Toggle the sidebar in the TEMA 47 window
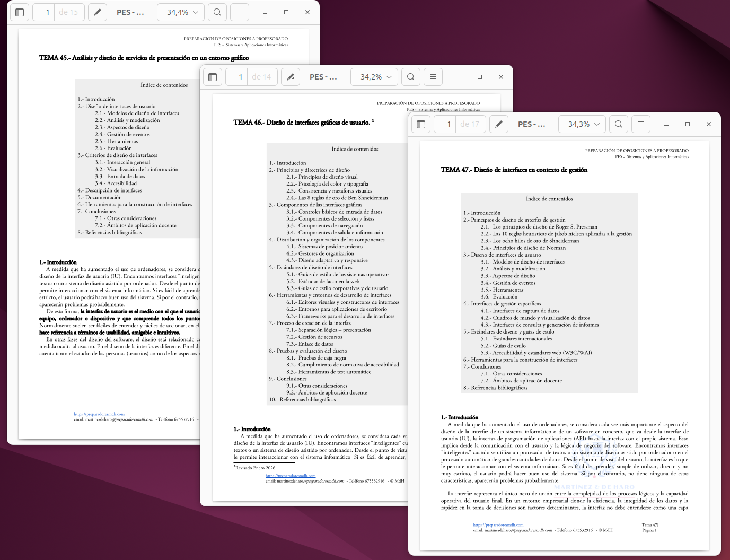Viewport: 730px width, 560px height. [421, 124]
